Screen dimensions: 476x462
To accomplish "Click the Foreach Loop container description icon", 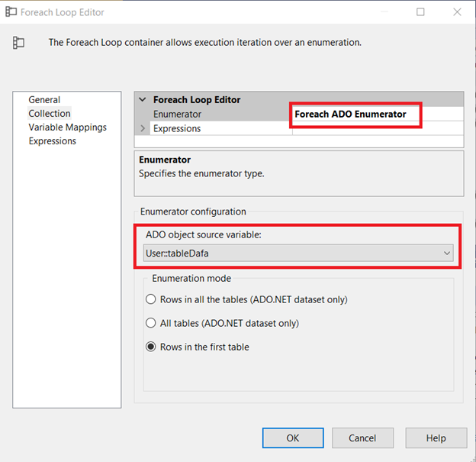I will 18,43.
